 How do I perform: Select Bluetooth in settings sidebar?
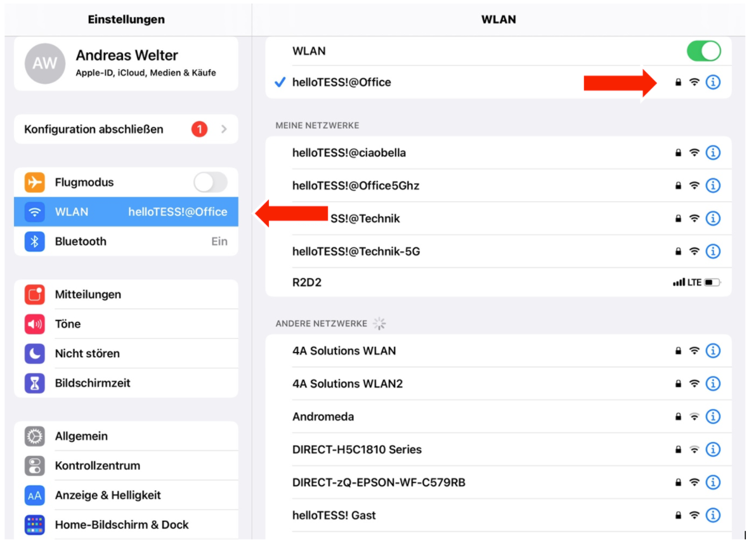coord(126,242)
